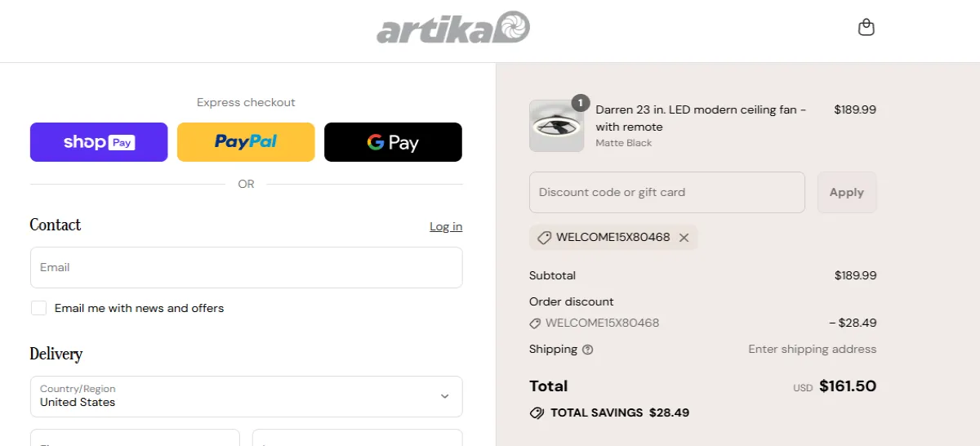Click the Last name field below Country
This screenshot has height=446, width=980.
tap(357, 439)
